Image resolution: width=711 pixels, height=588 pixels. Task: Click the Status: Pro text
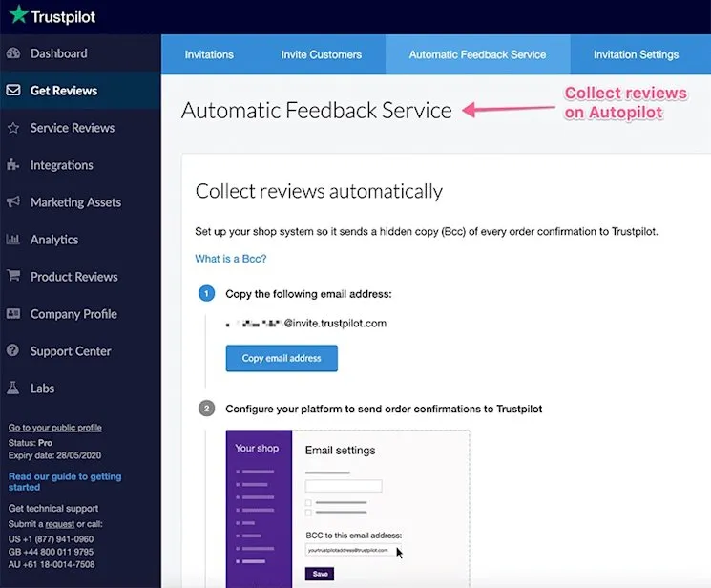pyautogui.click(x=30, y=442)
